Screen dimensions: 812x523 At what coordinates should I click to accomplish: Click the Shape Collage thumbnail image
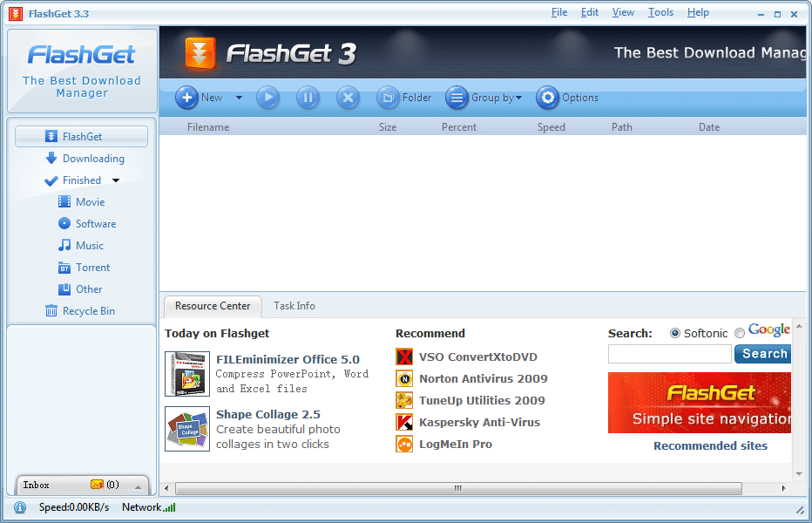click(x=187, y=429)
